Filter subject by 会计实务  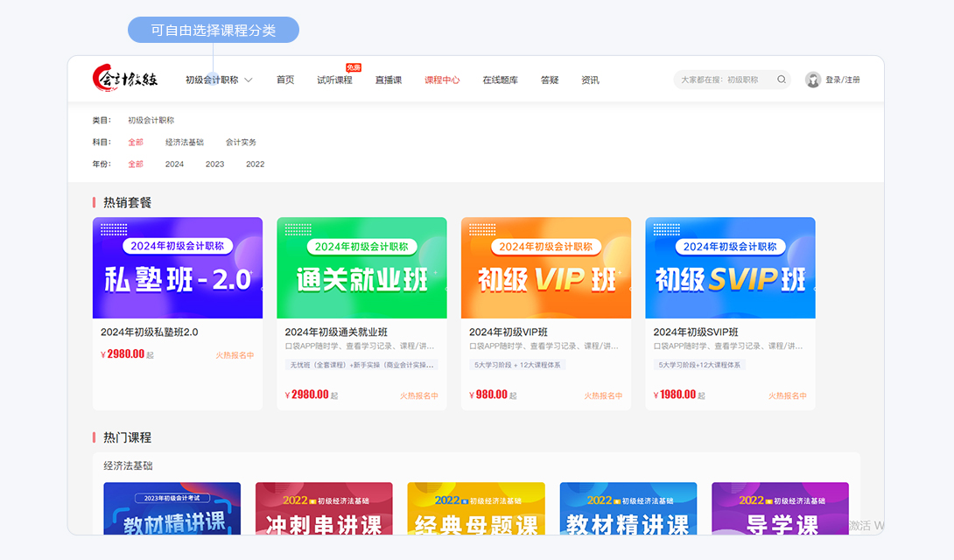[241, 142]
